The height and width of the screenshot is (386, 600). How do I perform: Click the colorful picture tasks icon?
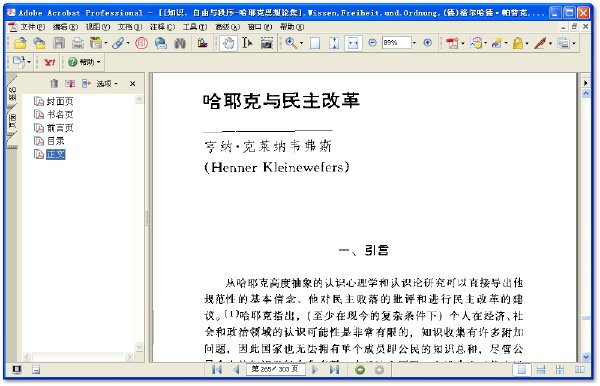tap(202, 43)
